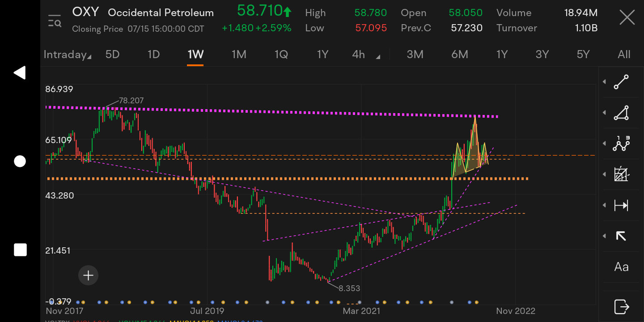The height and width of the screenshot is (322, 644).
Task: Tap the Android recents square button
Action: tap(20, 250)
